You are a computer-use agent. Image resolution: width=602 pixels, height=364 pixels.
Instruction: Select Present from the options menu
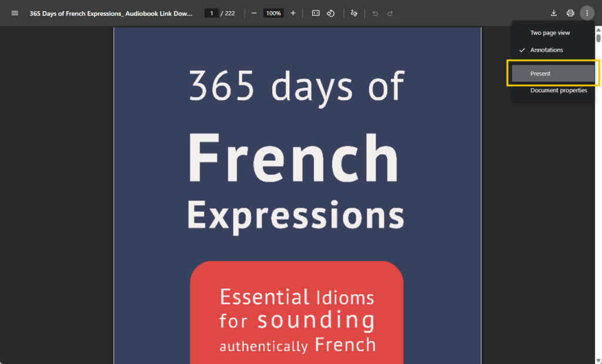pos(551,73)
